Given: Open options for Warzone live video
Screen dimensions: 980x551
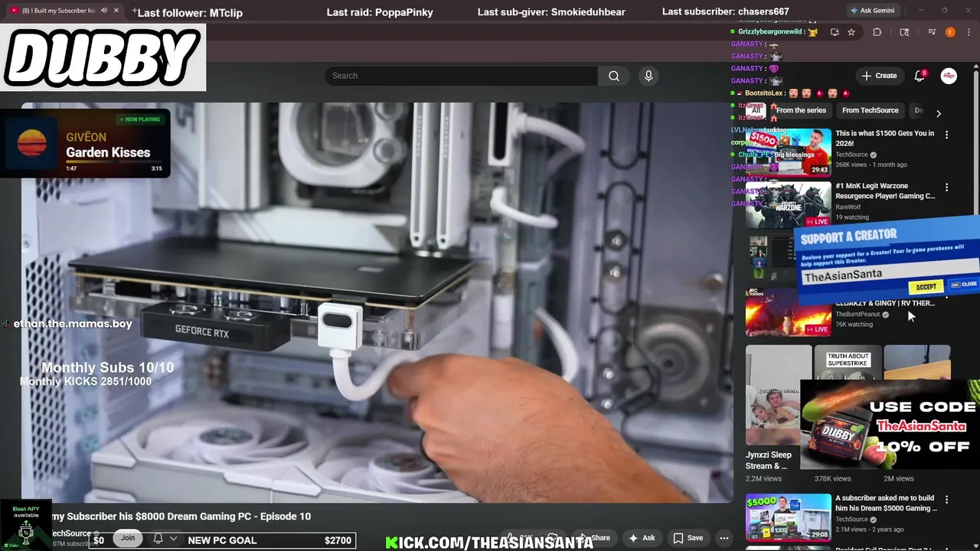Looking at the screenshot, I should (x=946, y=187).
